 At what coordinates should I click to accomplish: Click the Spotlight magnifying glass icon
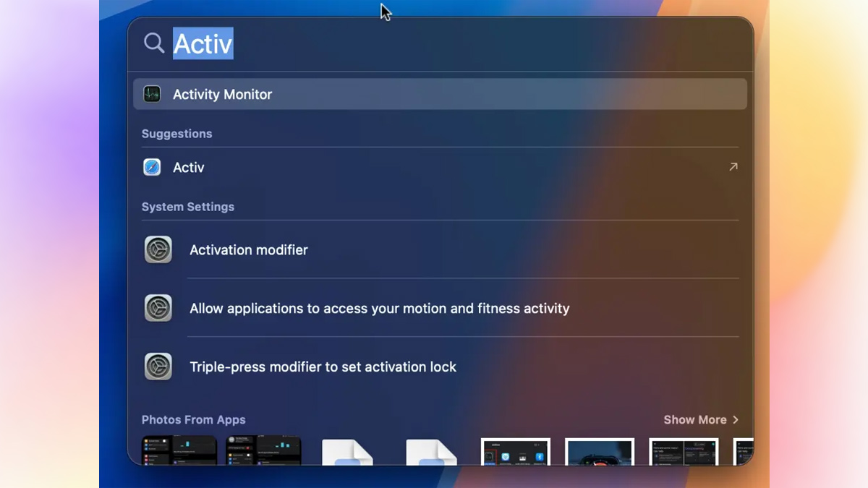154,43
